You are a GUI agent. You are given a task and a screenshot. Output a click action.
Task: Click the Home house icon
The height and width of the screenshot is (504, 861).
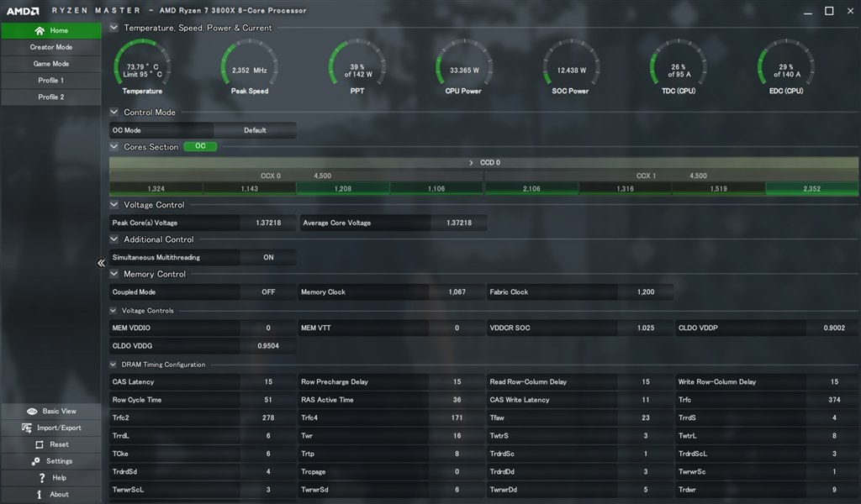tap(40, 31)
